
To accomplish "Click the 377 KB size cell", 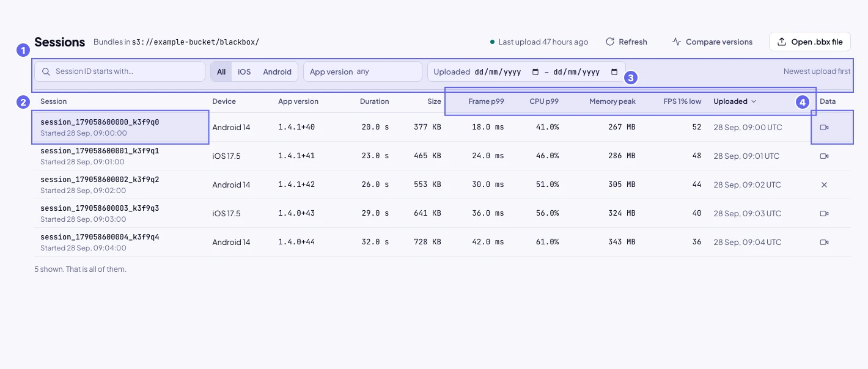I will click(427, 127).
